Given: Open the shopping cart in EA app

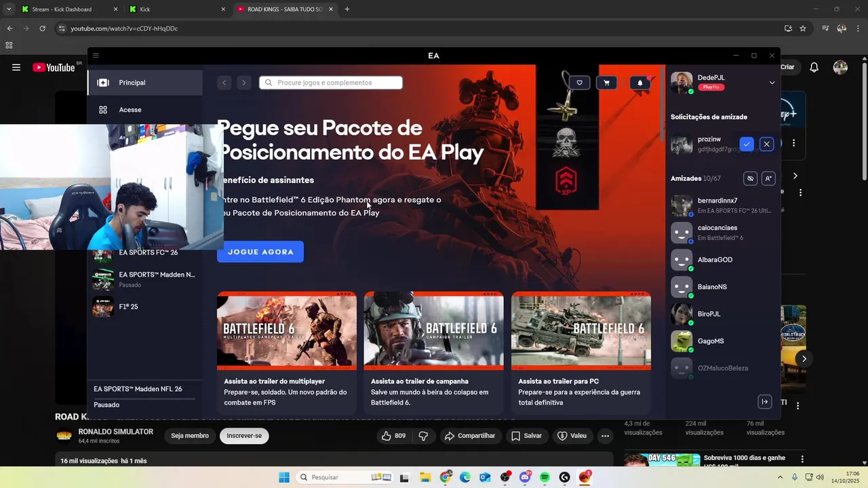Looking at the screenshot, I should click(x=606, y=83).
